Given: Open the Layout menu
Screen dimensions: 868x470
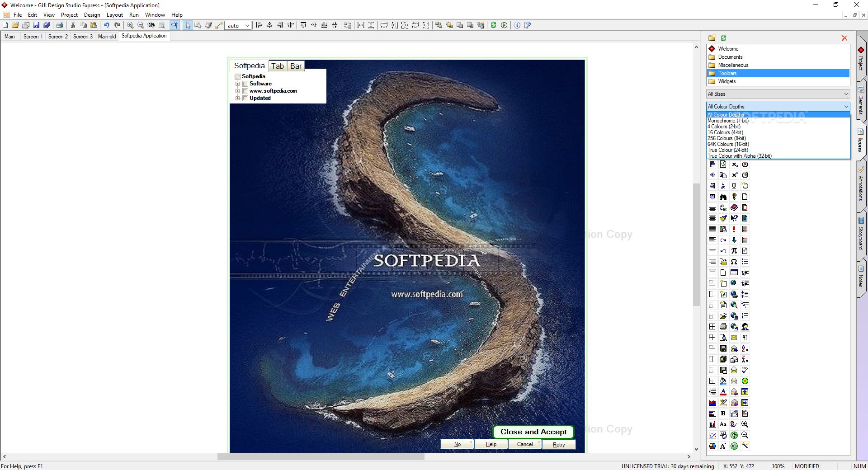Looking at the screenshot, I should 115,15.
